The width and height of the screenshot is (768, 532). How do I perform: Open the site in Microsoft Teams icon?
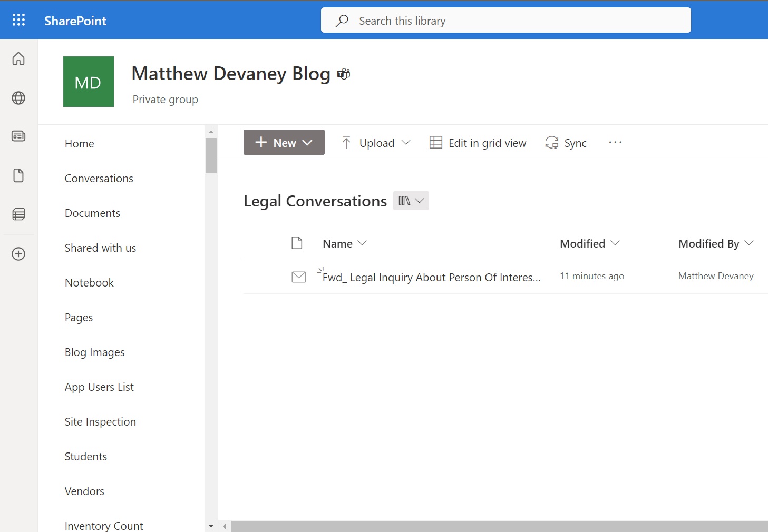click(343, 74)
